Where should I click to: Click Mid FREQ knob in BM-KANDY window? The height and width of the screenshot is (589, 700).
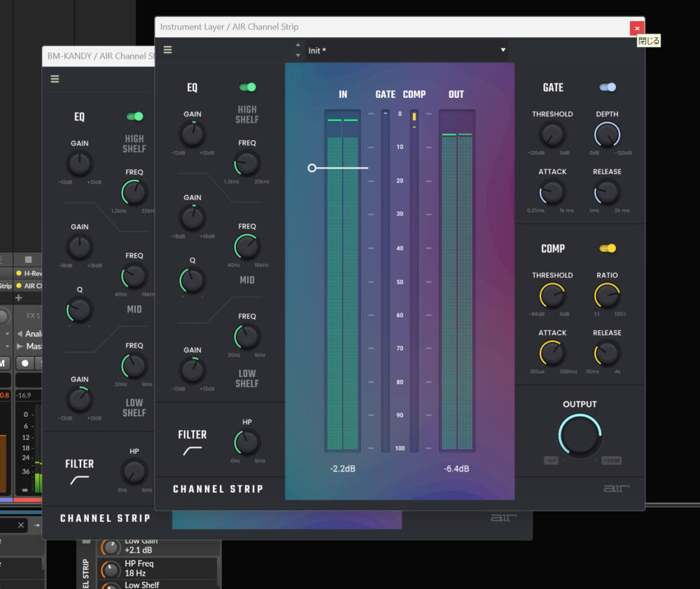(x=134, y=276)
